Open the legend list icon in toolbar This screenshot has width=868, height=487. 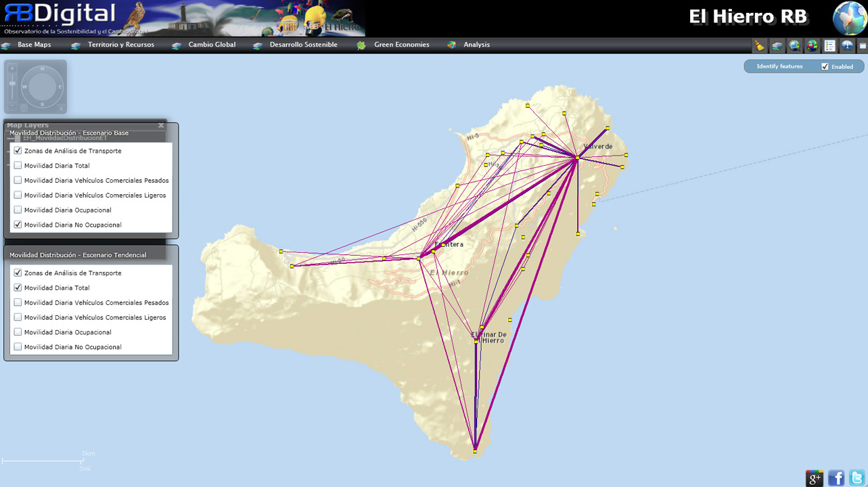point(830,46)
